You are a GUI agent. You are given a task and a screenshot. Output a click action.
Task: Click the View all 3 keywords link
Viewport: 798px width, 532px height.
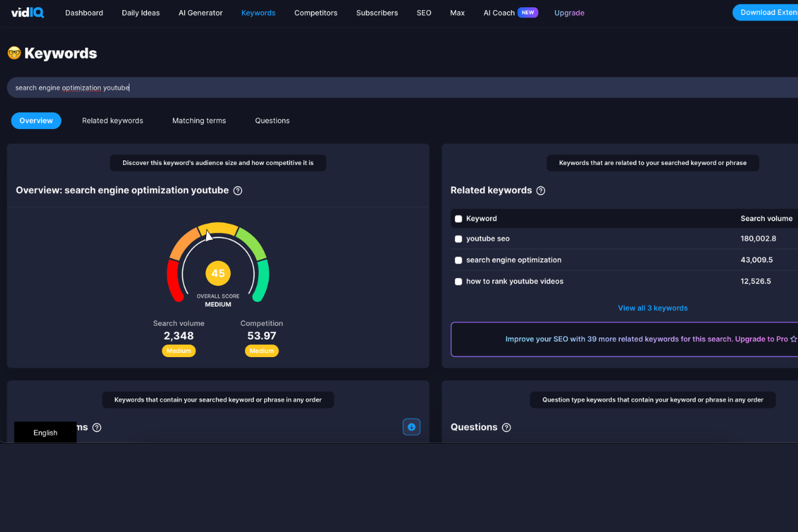tap(652, 307)
